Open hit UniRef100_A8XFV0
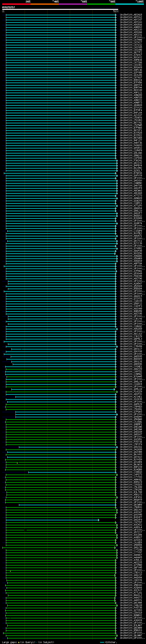This screenshot has width=146, height=644. [x=131, y=394]
